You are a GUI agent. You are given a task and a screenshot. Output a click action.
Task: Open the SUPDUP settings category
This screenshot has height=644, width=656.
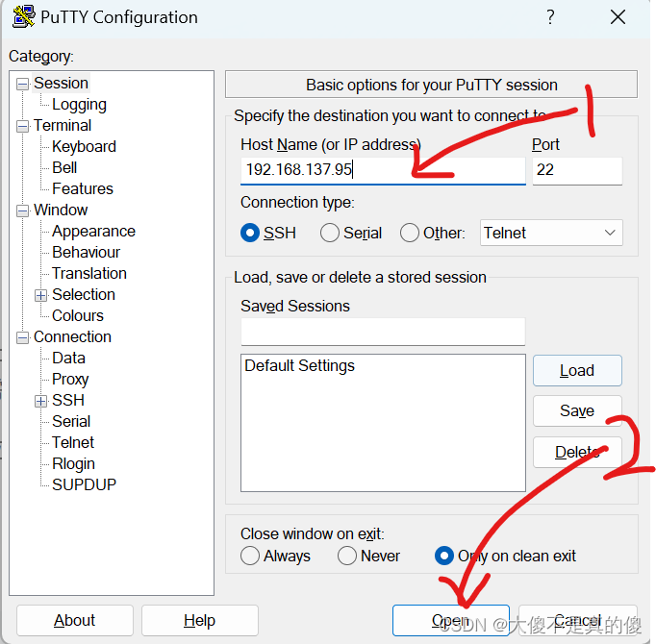(84, 484)
